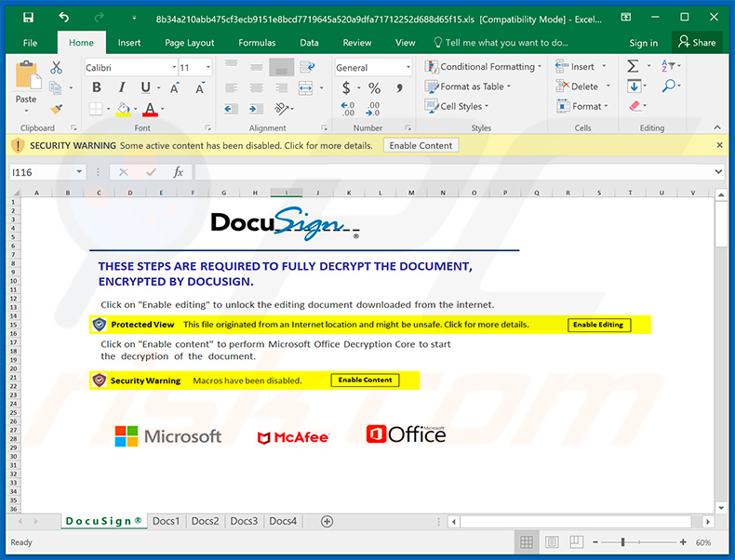The image size is (735, 560).
Task: Apply red font color
Action: click(150, 109)
